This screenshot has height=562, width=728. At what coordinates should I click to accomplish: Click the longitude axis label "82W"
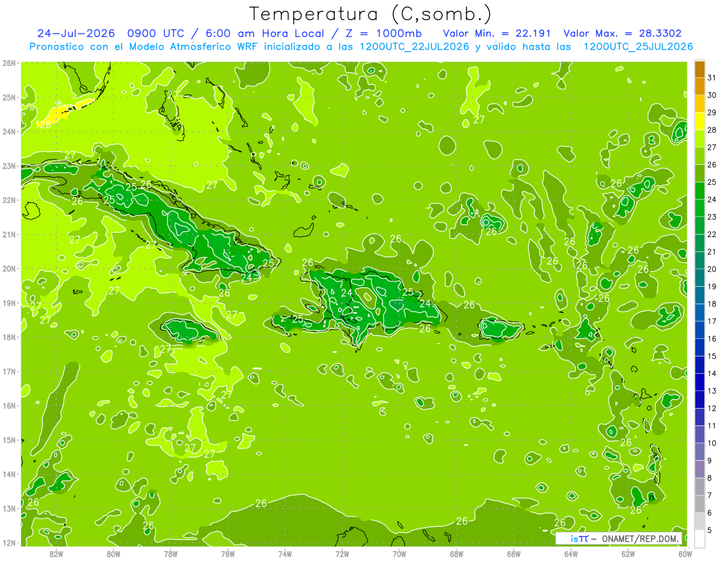56,554
